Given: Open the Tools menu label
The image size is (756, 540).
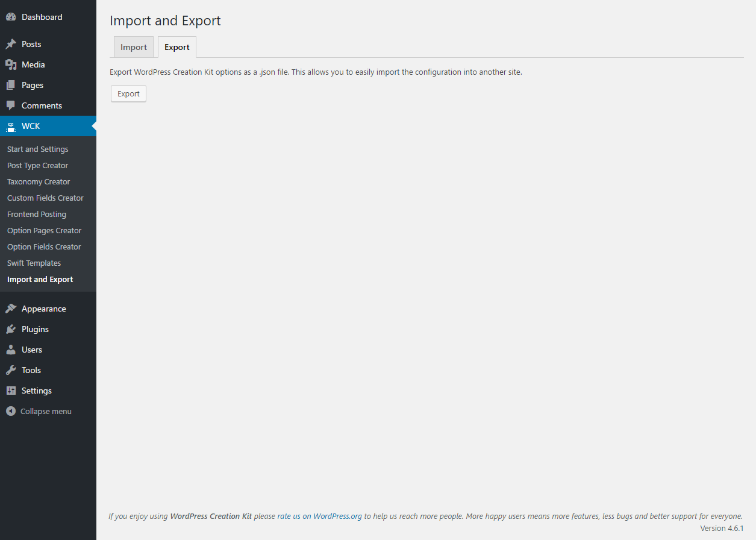Looking at the screenshot, I should (31, 370).
